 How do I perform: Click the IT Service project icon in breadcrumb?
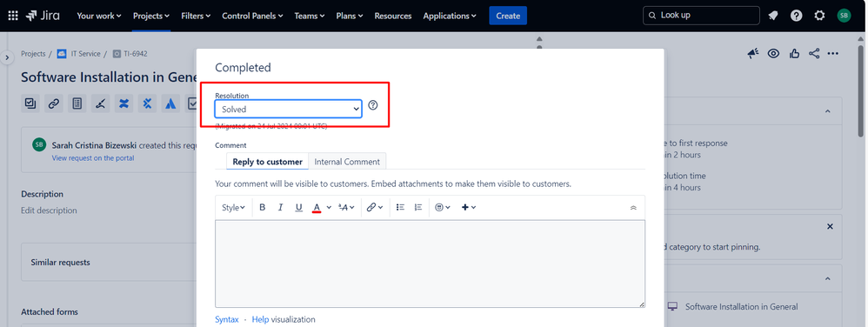pyautogui.click(x=62, y=54)
